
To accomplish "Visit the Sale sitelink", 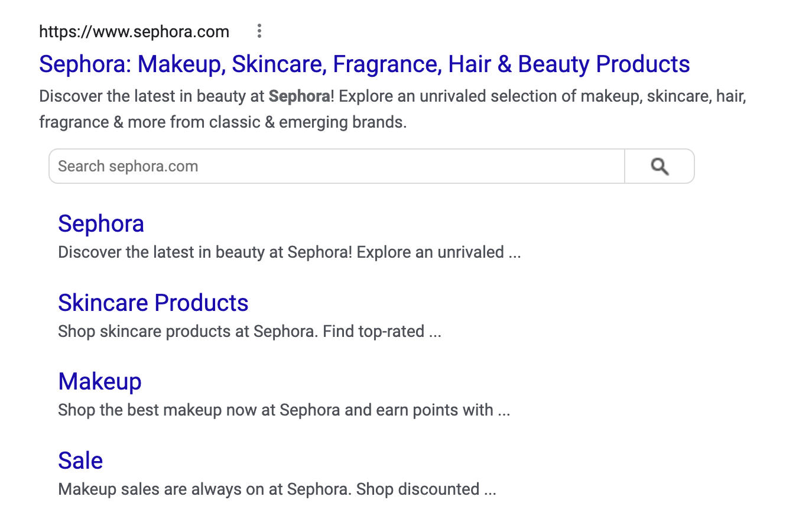I will (x=80, y=460).
